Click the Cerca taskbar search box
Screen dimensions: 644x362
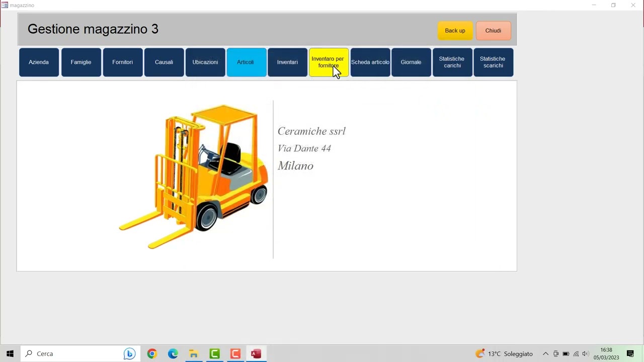79,353
